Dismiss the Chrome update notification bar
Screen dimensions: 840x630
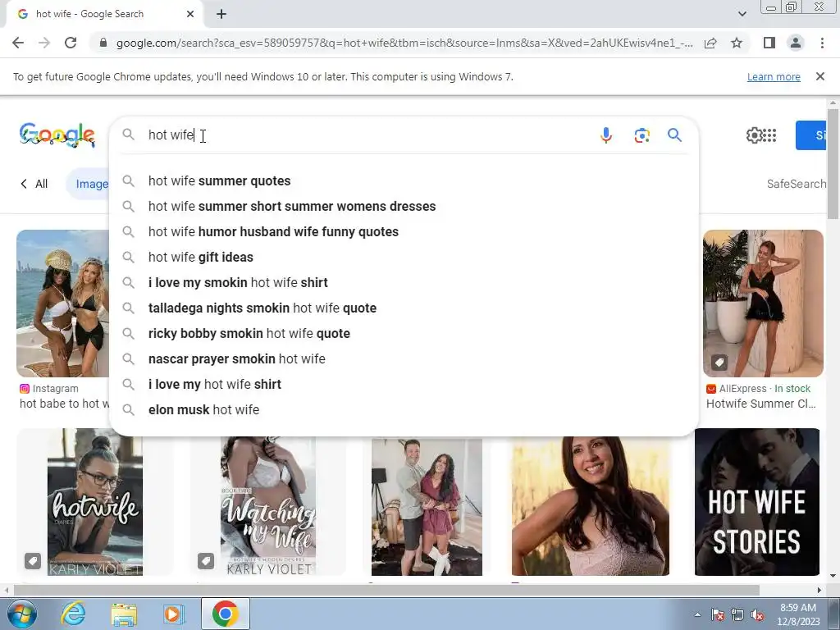pyautogui.click(x=819, y=76)
